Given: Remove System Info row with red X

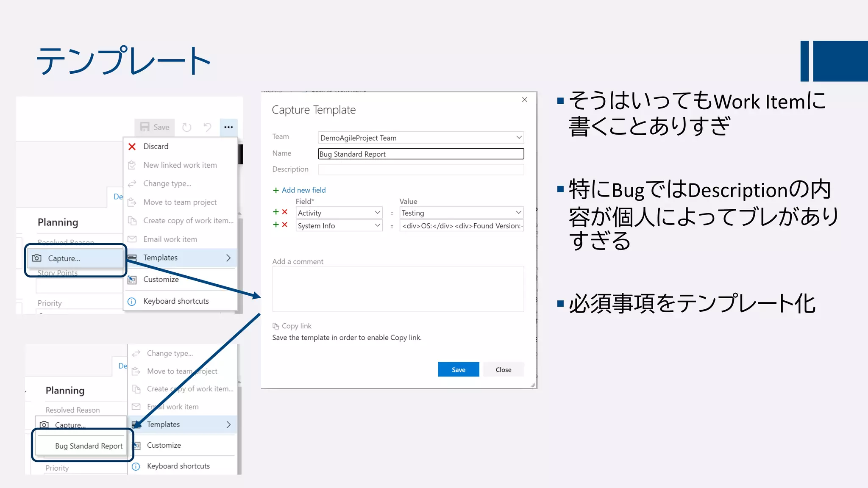Looking at the screenshot, I should pos(285,225).
